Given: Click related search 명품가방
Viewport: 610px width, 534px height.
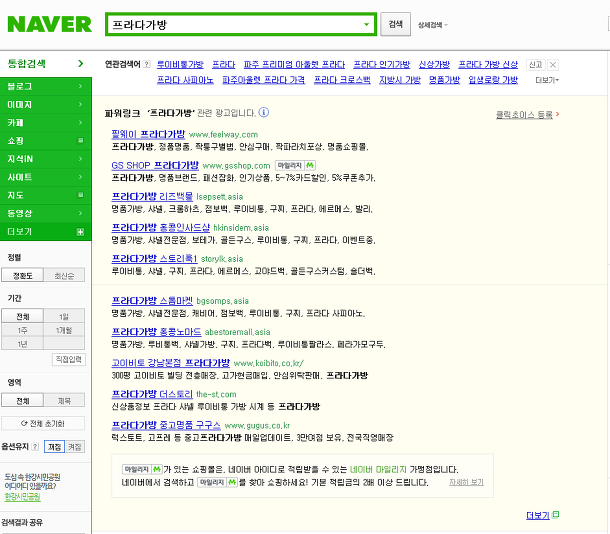Looking at the screenshot, I should click(x=444, y=80).
